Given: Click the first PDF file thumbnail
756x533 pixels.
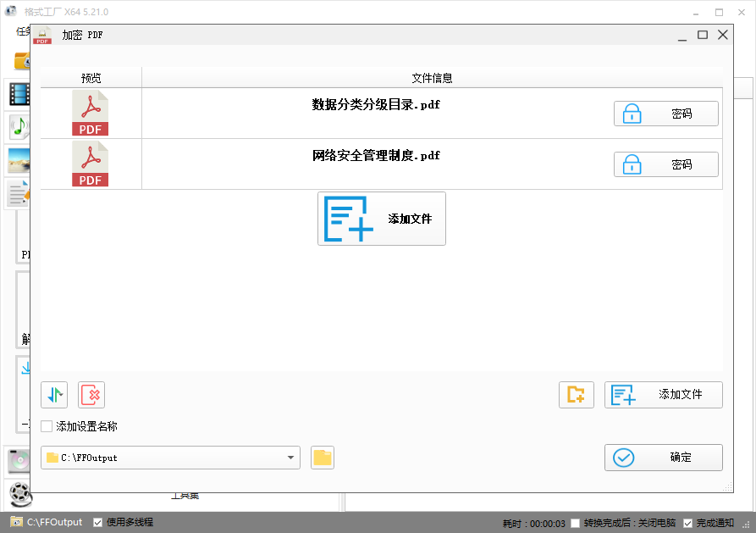Looking at the screenshot, I should coord(90,113).
